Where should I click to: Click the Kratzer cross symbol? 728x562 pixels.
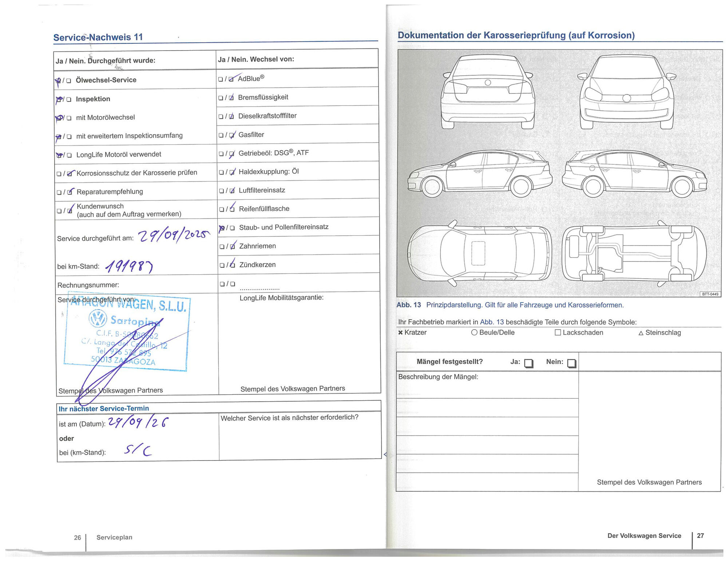[400, 332]
